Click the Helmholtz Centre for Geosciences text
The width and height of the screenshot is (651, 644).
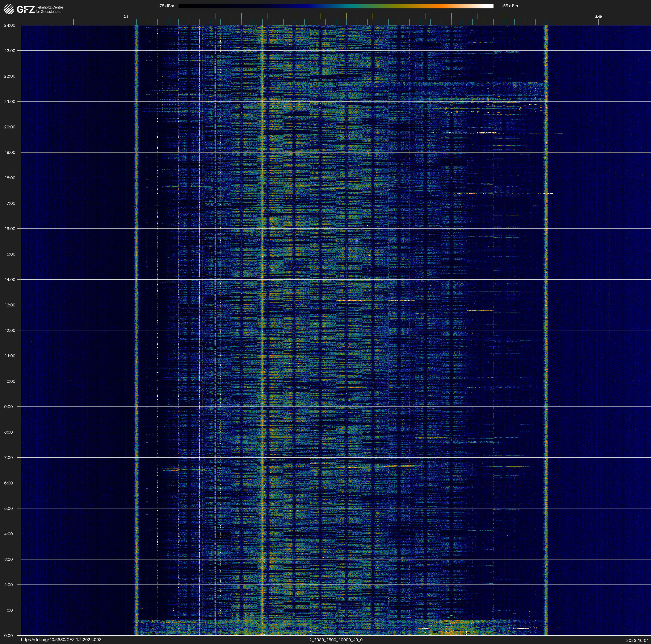point(49,9)
